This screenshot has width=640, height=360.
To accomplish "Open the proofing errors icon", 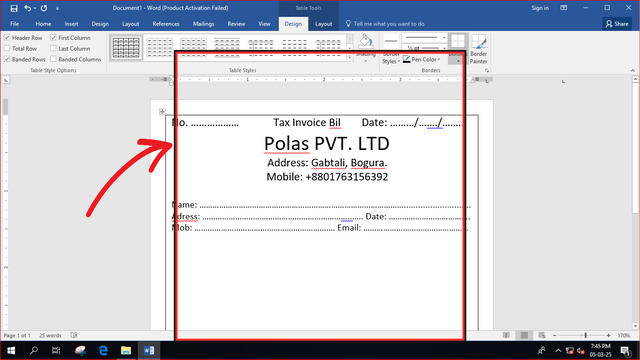I will point(74,335).
